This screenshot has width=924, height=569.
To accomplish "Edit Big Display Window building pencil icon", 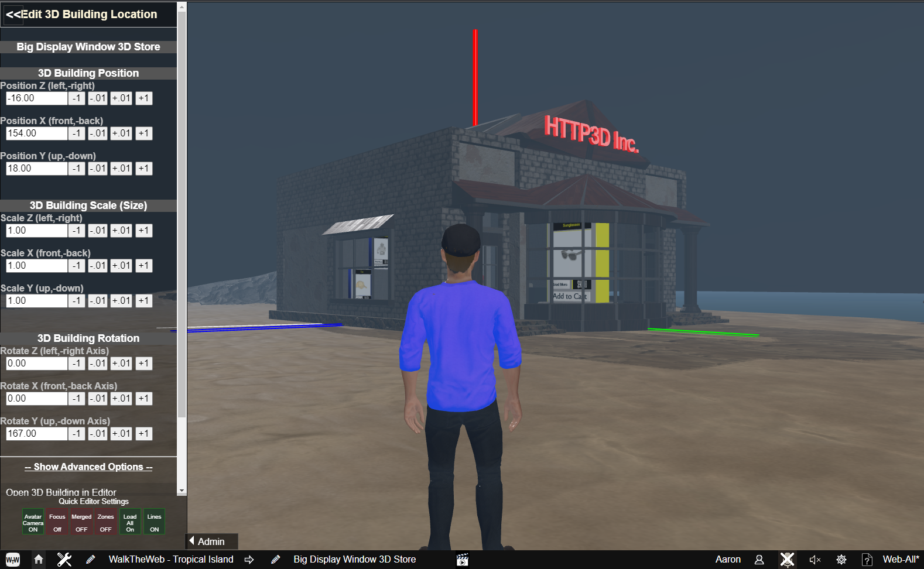I will [x=276, y=560].
